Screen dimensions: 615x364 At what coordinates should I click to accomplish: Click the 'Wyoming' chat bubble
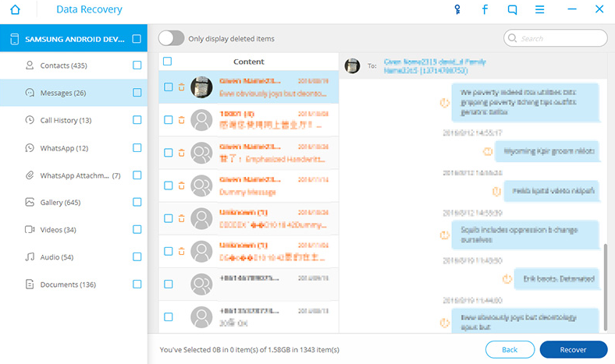point(547,151)
